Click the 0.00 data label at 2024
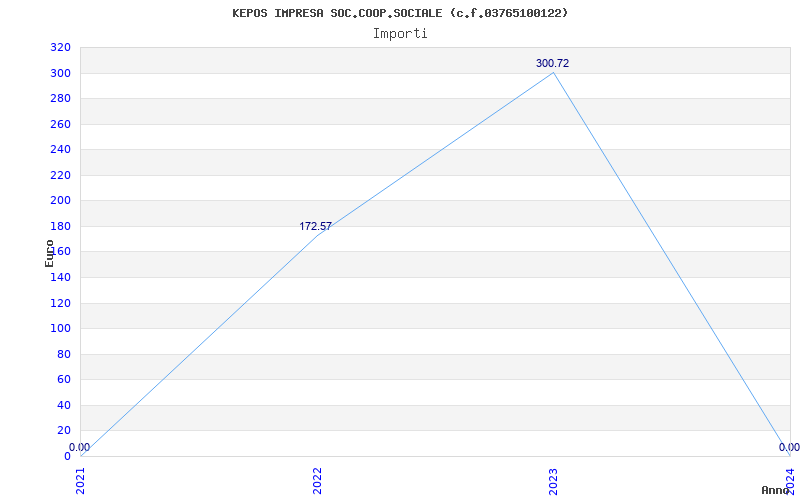Image resolution: width=800 pixels, height=500 pixels. 789,447
